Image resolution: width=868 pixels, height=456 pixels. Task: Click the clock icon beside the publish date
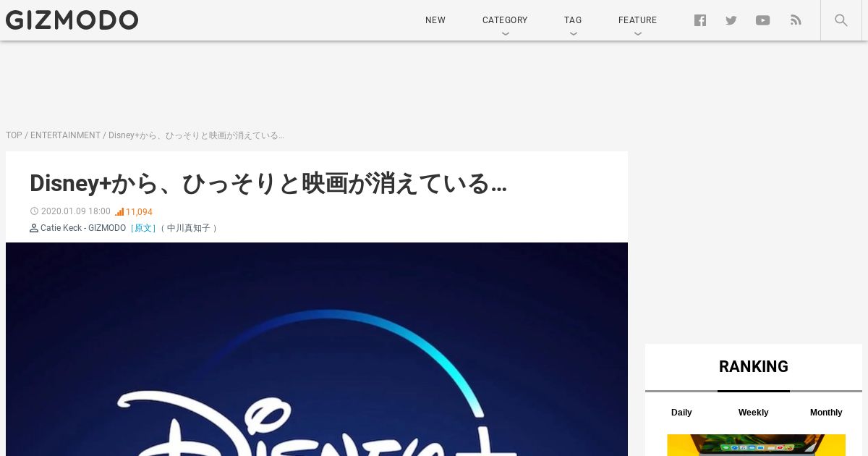point(34,211)
